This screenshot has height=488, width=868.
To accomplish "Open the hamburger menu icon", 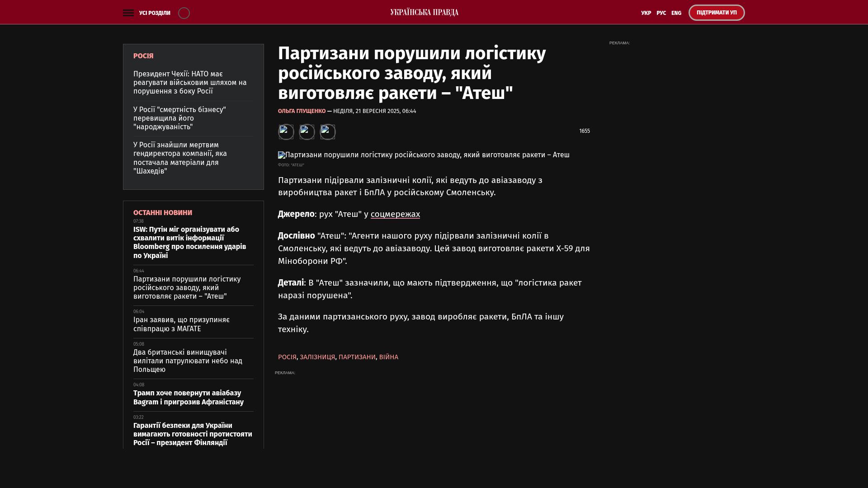I will tap(128, 13).
